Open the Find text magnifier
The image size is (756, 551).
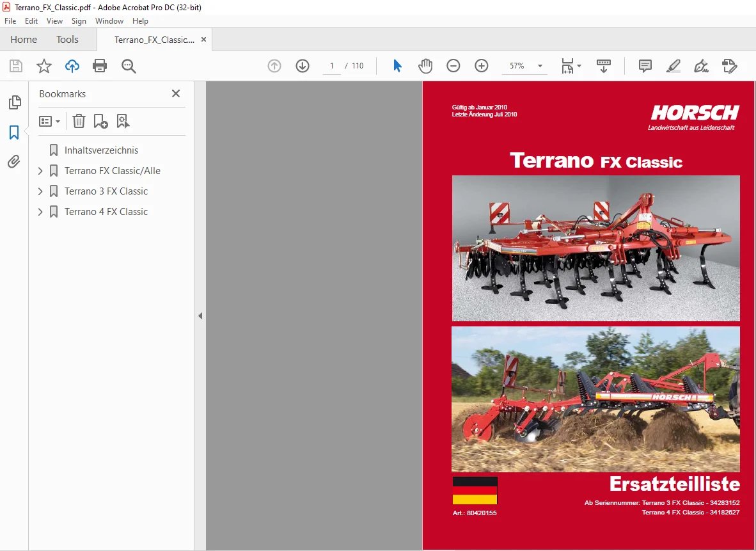129,66
